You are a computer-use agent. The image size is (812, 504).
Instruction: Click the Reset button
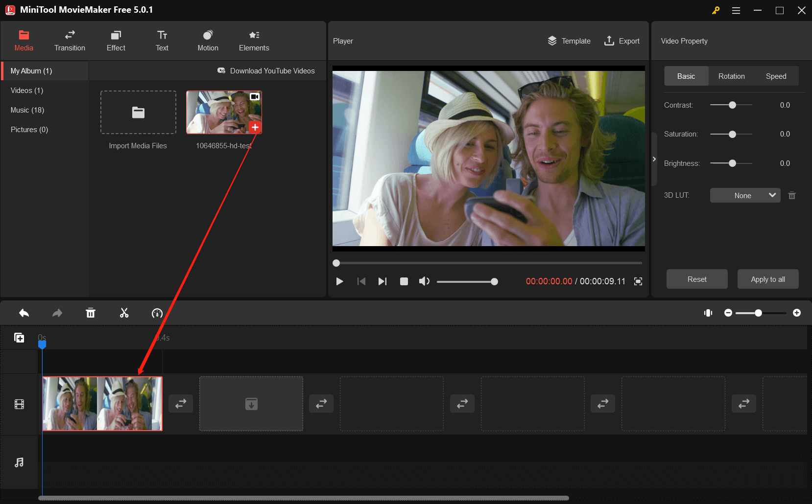pyautogui.click(x=697, y=279)
